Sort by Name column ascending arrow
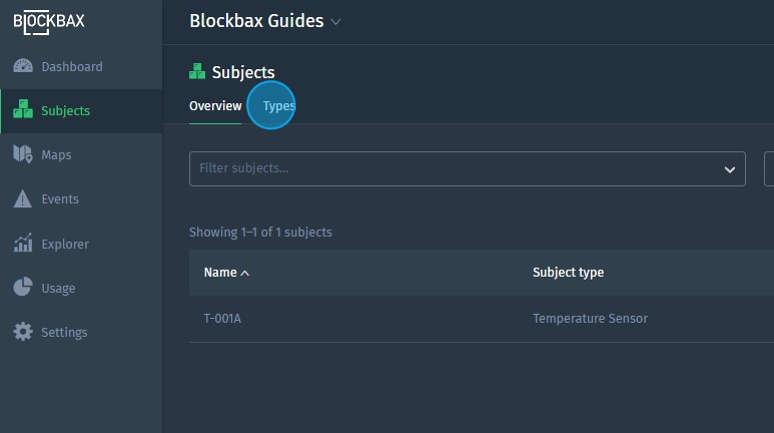 point(245,273)
